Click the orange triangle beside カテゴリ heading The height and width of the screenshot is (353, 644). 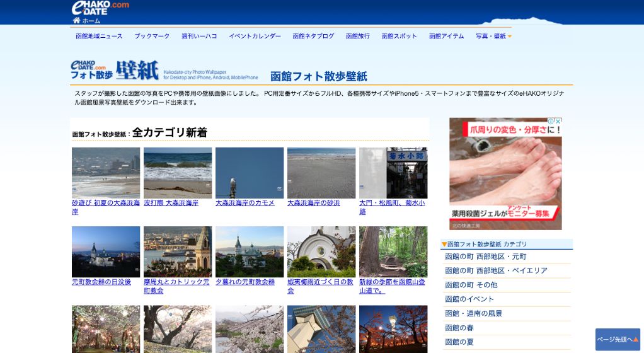coord(444,244)
